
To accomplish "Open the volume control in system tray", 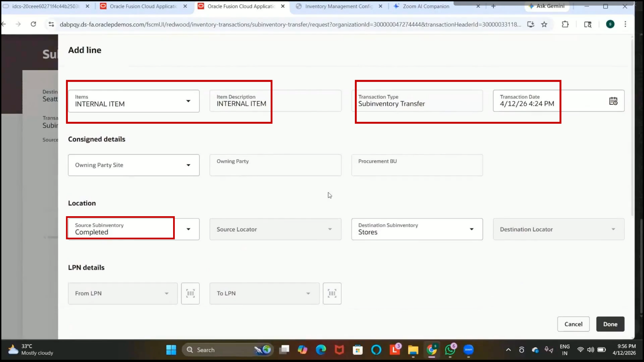I will click(x=591, y=350).
